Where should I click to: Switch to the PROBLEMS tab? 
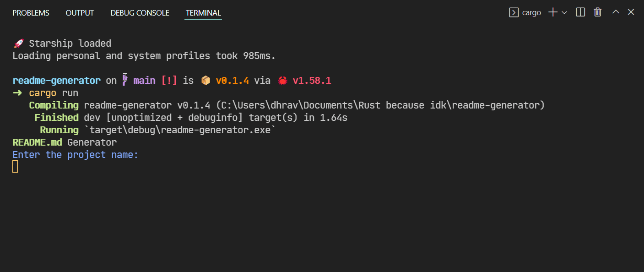pyautogui.click(x=31, y=13)
